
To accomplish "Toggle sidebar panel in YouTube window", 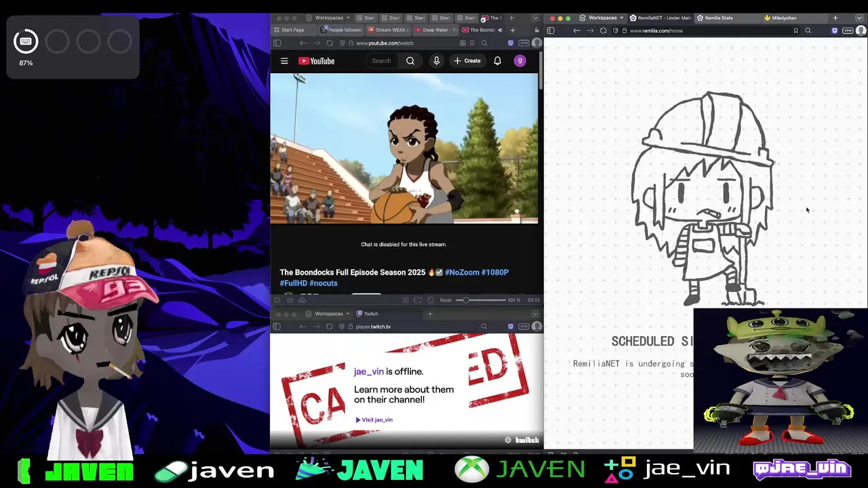I will coord(277,43).
